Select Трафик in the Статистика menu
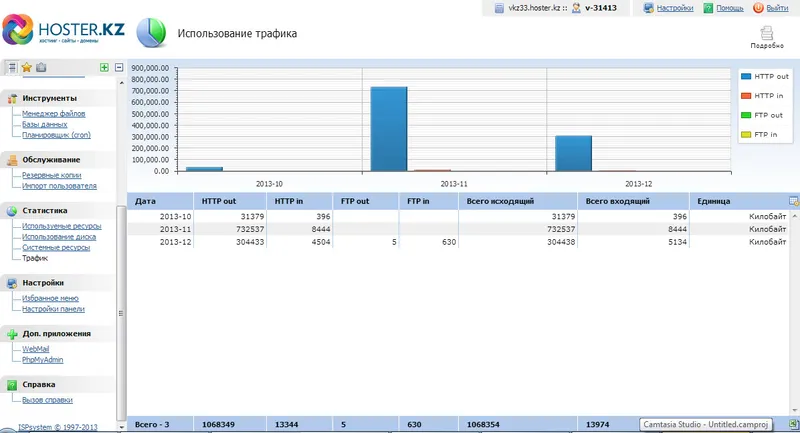The width and height of the screenshot is (800, 433). coord(35,258)
